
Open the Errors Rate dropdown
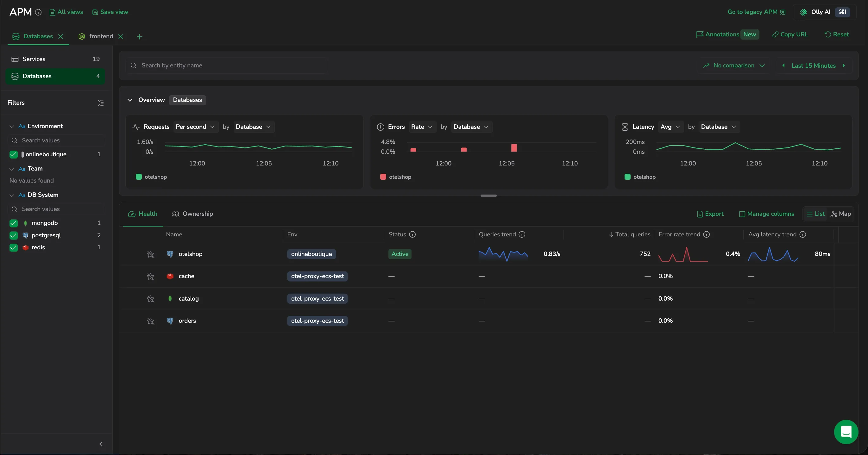click(x=422, y=127)
